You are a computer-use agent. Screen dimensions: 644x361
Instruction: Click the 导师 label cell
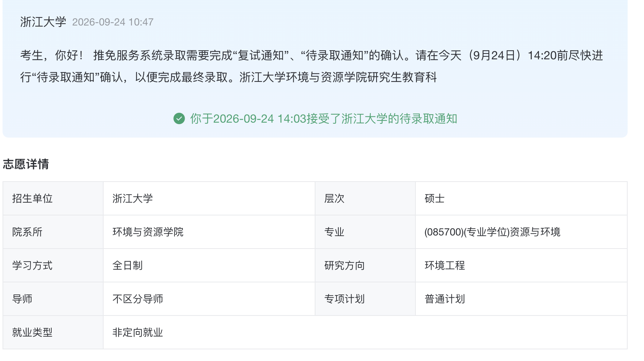point(53,299)
